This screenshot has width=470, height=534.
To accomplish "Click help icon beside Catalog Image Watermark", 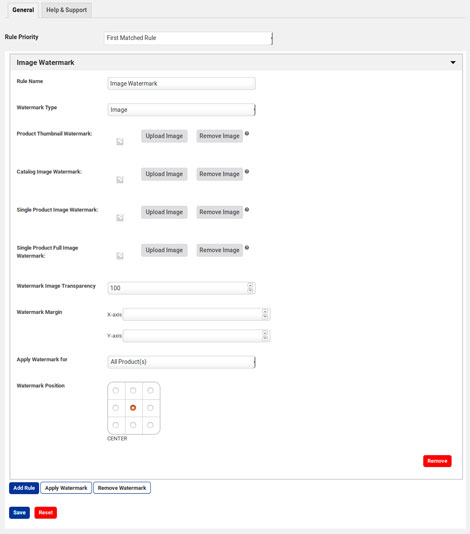I will 247,172.
